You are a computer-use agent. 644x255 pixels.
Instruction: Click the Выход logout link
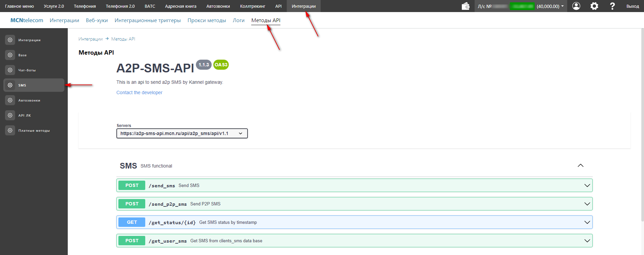tap(633, 6)
